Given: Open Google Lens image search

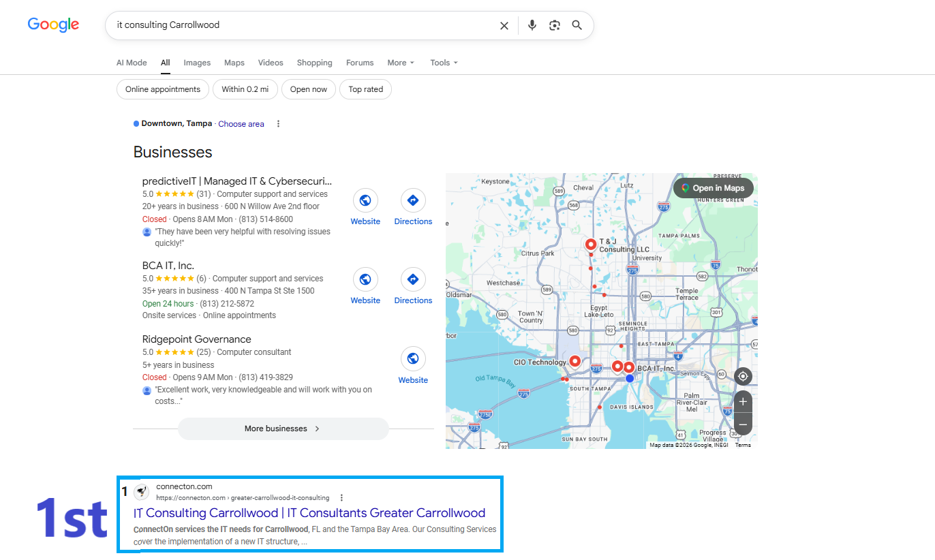Looking at the screenshot, I should pyautogui.click(x=555, y=25).
